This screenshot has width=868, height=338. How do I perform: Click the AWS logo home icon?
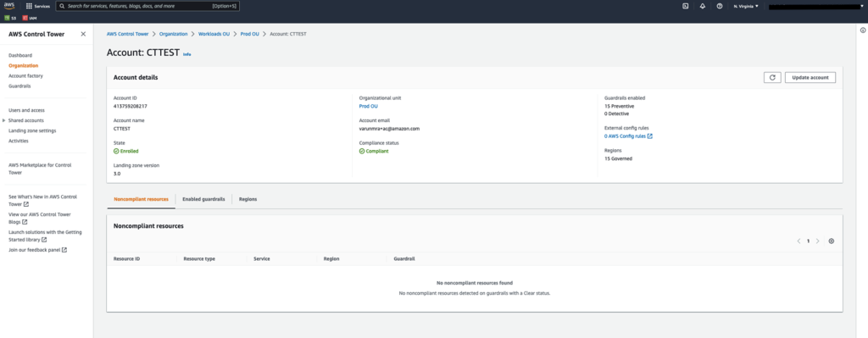(x=10, y=6)
